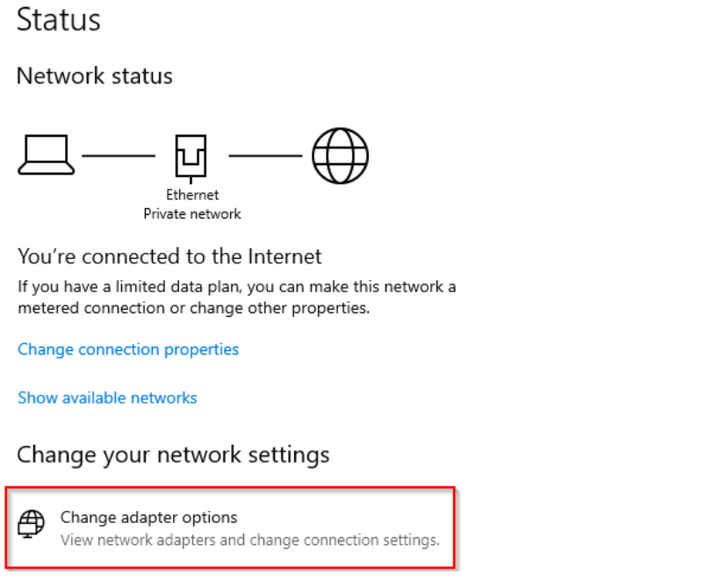
Task: Click empty space right of 'Change adapter options' title
Action: 351,517
